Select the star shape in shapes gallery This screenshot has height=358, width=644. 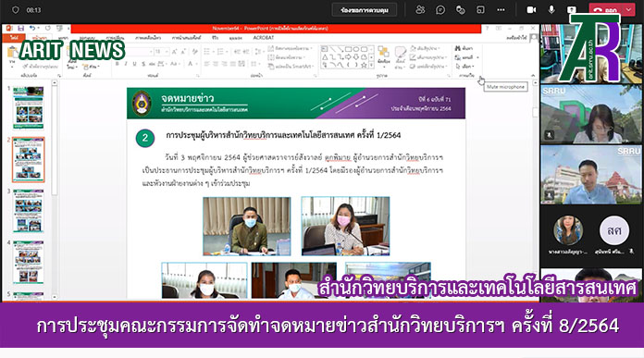point(365,65)
